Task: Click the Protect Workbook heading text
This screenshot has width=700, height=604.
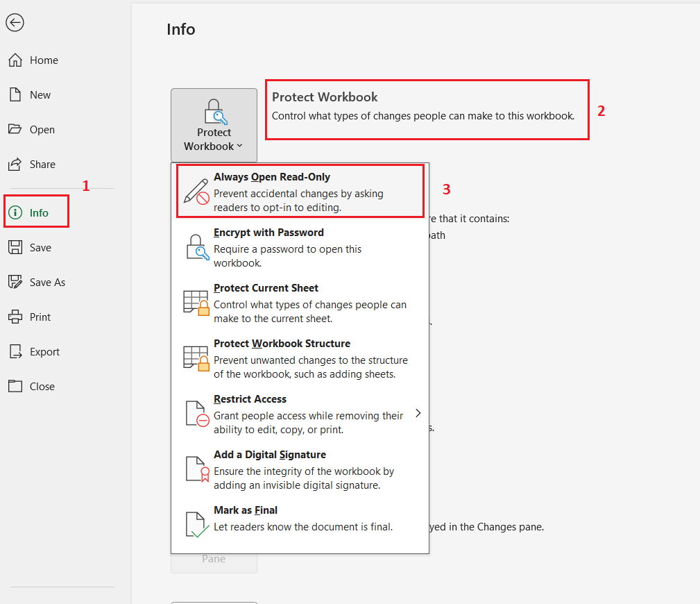Action: [x=325, y=97]
